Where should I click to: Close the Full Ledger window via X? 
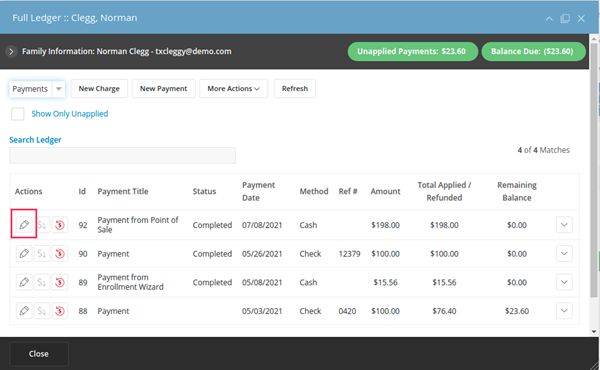coord(581,18)
